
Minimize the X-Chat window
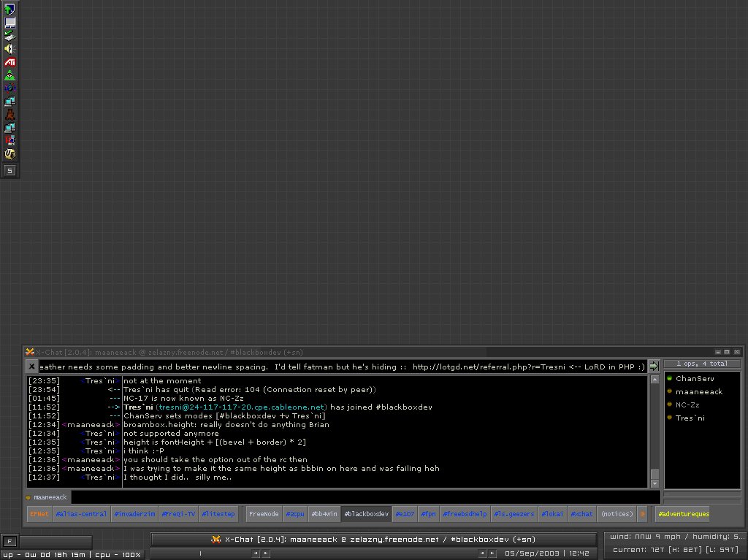(x=718, y=352)
